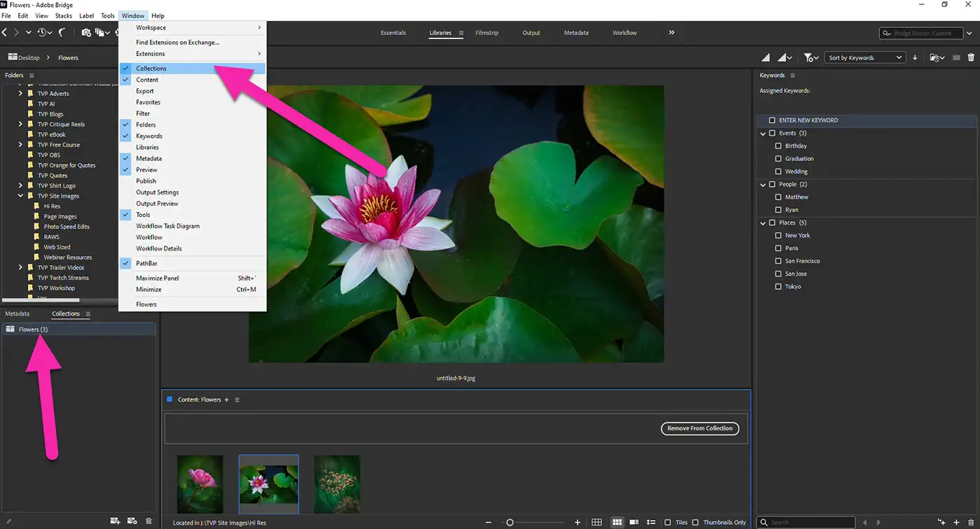This screenshot has width=980, height=529.
Task: Click the new collection icon
Action: pos(115,521)
